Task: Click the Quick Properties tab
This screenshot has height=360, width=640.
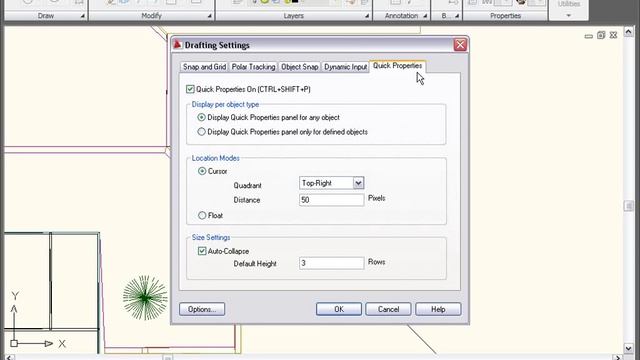Action: point(398,66)
